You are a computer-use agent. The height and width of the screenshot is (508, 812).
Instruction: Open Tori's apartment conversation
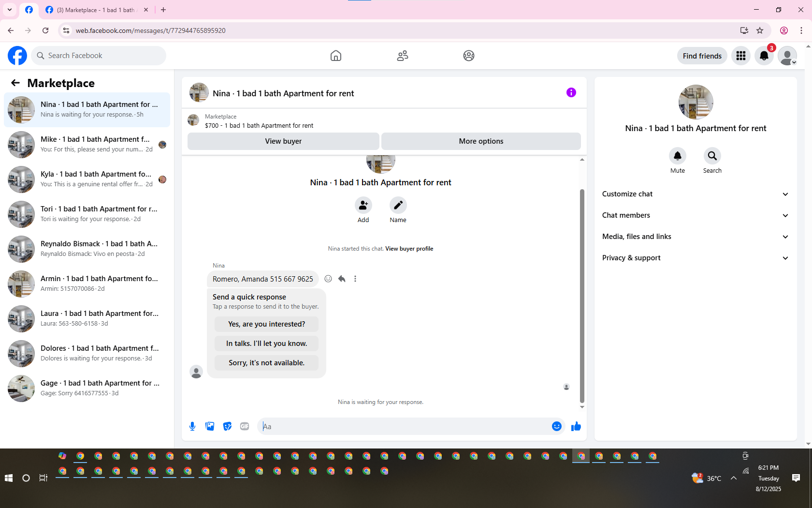(x=87, y=214)
